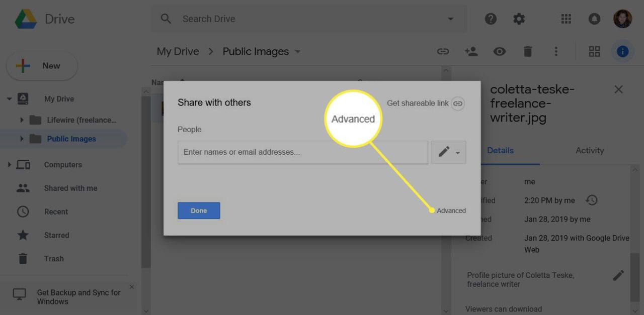Open Shared with me
This screenshot has width=644, height=315.
(70, 188)
